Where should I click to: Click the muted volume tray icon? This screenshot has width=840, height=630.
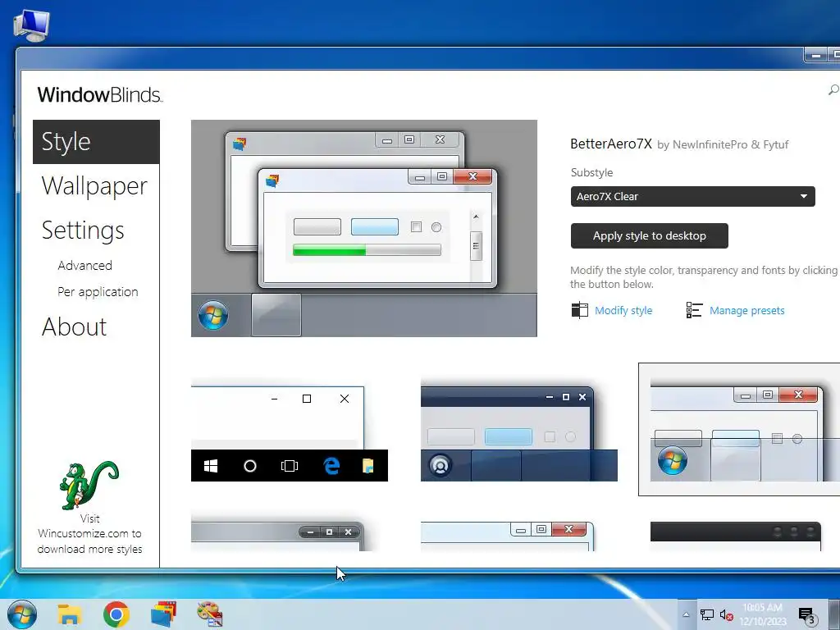(726, 615)
